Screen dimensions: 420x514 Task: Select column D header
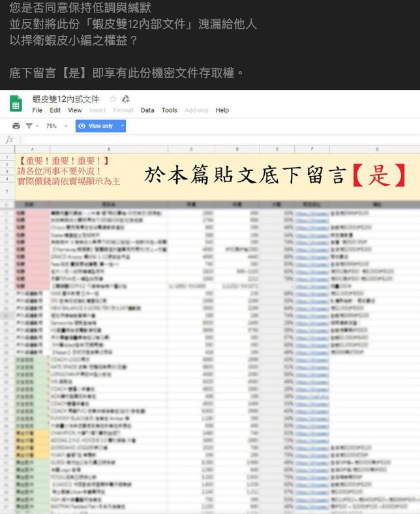pyautogui.click(x=237, y=149)
